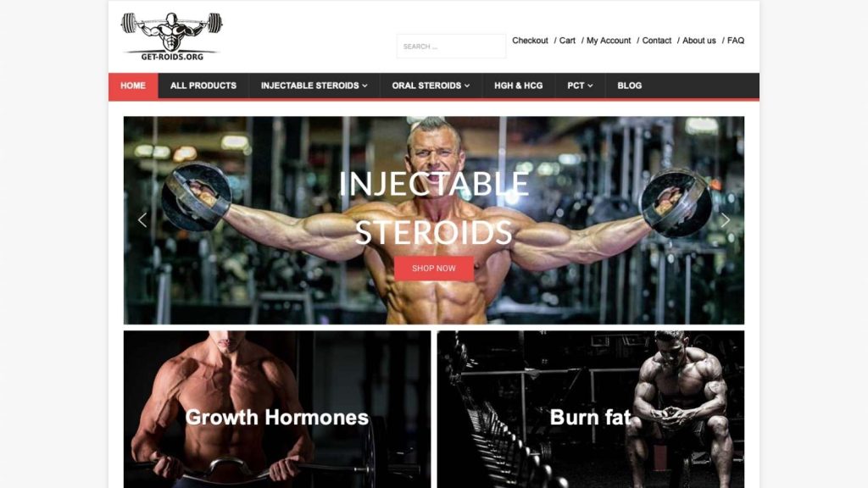The width and height of the screenshot is (868, 488).
Task: Go to the Contact page
Action: 657,41
